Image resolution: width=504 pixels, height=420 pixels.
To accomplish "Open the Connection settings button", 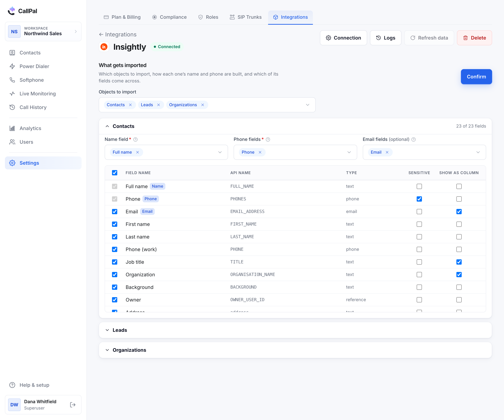I will (x=344, y=38).
